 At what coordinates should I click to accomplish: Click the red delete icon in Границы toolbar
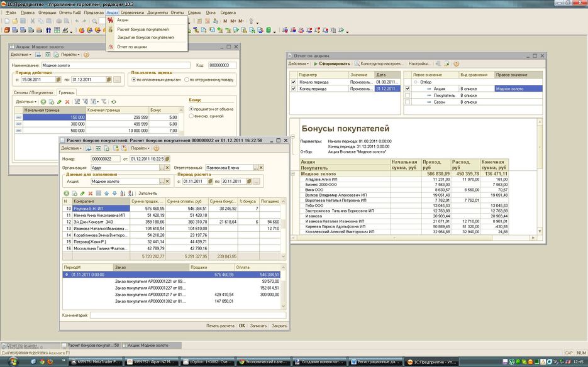pyautogui.click(x=67, y=101)
